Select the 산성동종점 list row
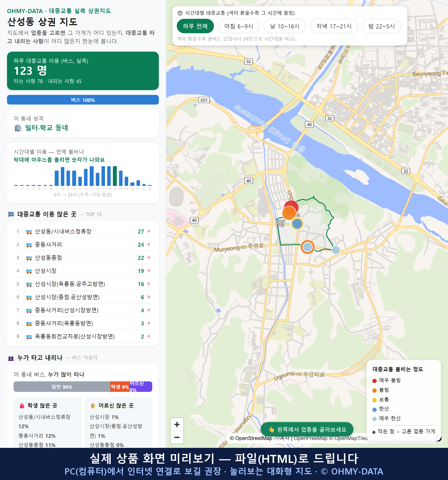 pyautogui.click(x=83, y=258)
